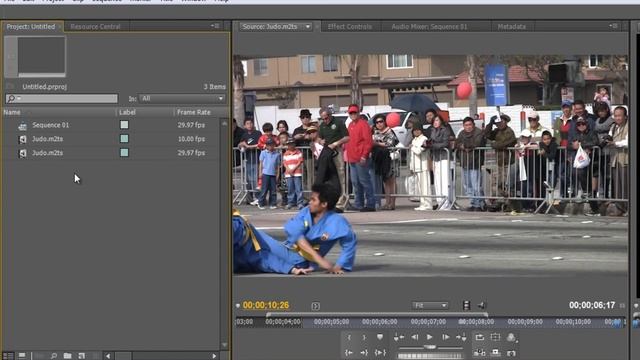
Task: Click the icon right of current timecode
Action: (x=316, y=306)
